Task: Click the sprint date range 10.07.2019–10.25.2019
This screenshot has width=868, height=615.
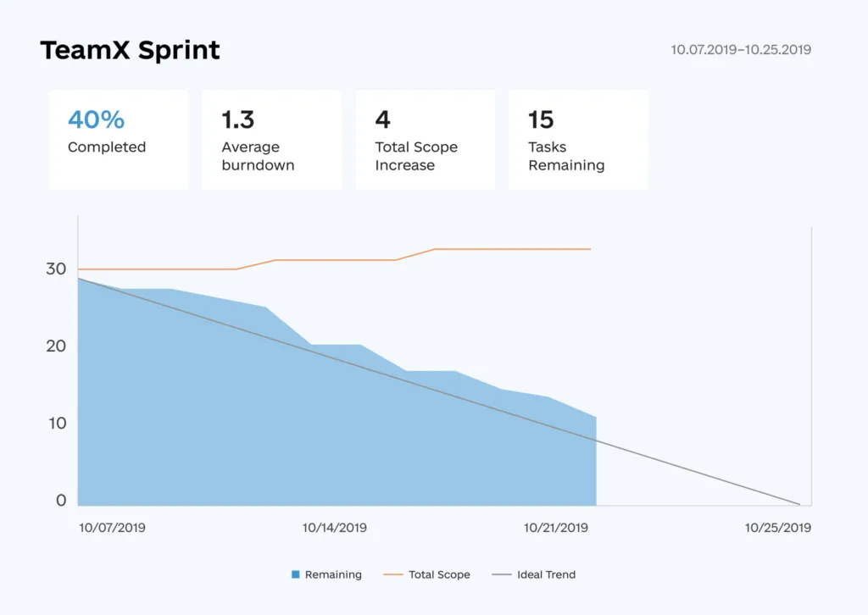Action: [x=741, y=50]
